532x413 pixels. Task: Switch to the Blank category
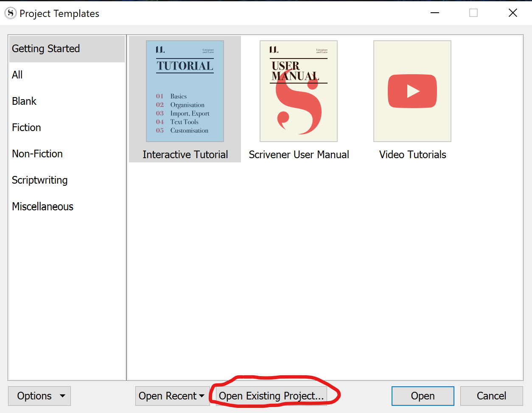pyautogui.click(x=24, y=101)
